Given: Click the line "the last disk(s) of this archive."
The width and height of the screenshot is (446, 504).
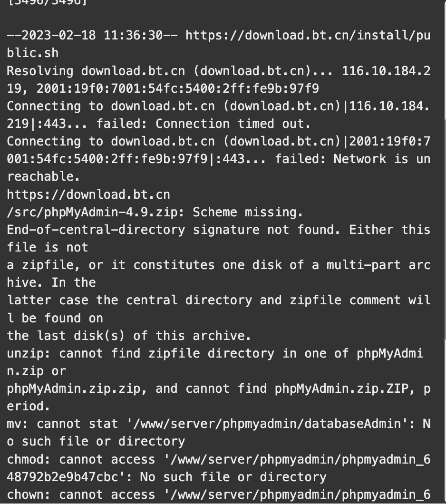Looking at the screenshot, I should click(129, 335).
